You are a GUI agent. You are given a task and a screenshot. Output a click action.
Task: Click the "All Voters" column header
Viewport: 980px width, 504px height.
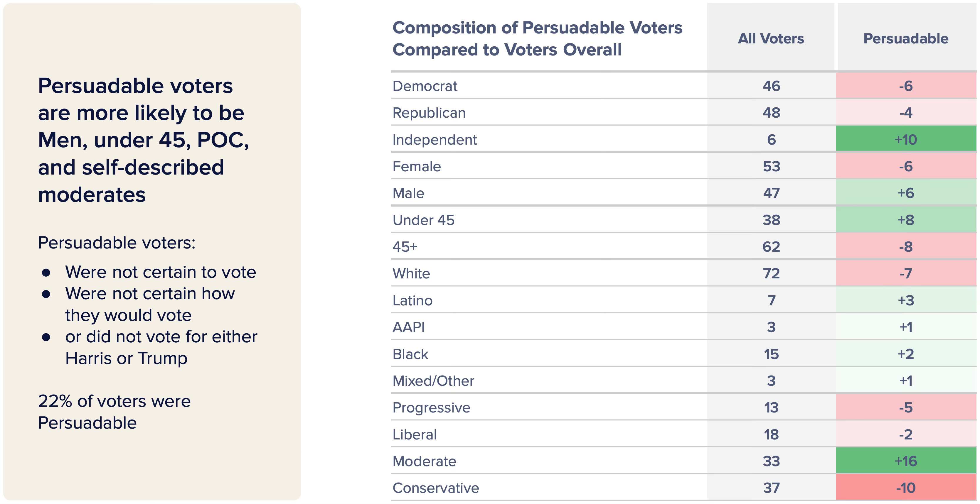click(771, 38)
